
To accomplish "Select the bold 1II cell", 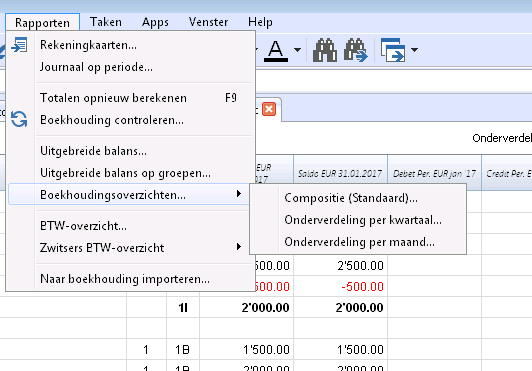I will point(183,308).
